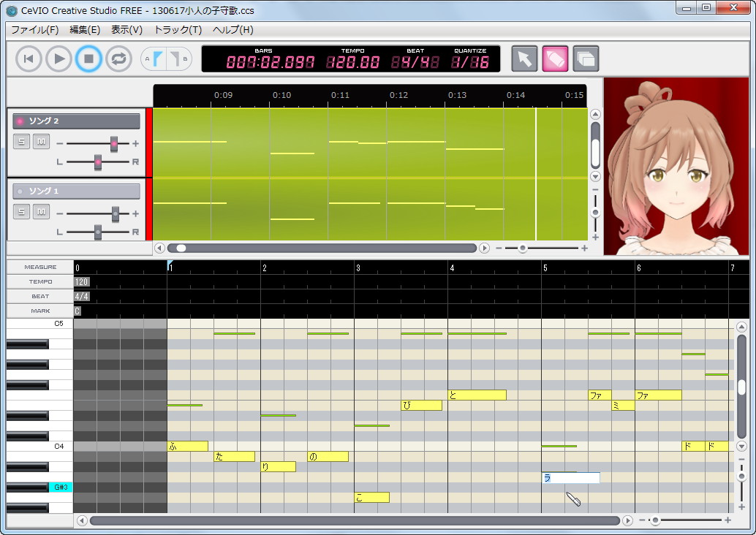Click the stop playback icon
Screen dimensions: 756x535
pyautogui.click(x=88, y=58)
